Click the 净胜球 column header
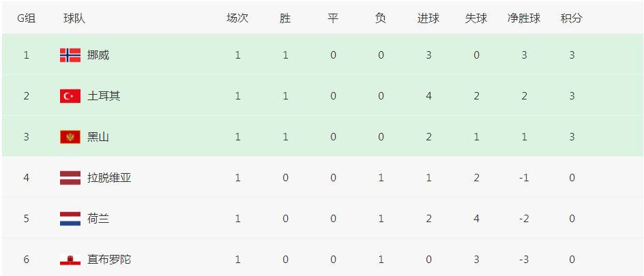This screenshot has height=276, width=644. point(524,18)
